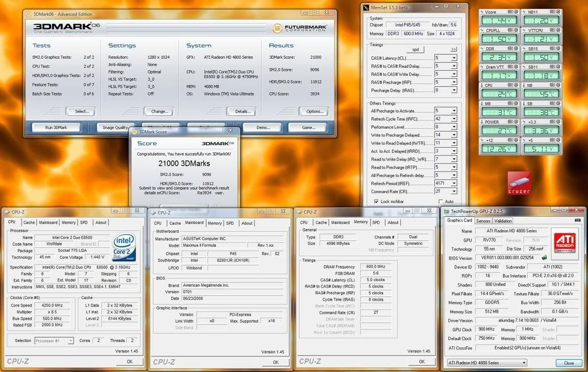Click the Futuremark logo in 3DMark06
Viewport: 588px width, 372px height.
[x=300, y=28]
